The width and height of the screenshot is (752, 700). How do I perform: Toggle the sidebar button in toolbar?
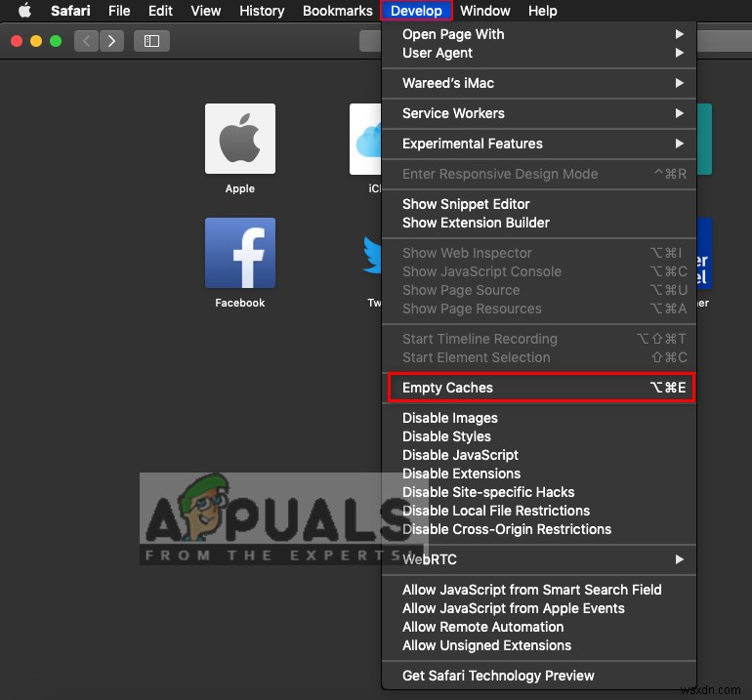(x=151, y=41)
